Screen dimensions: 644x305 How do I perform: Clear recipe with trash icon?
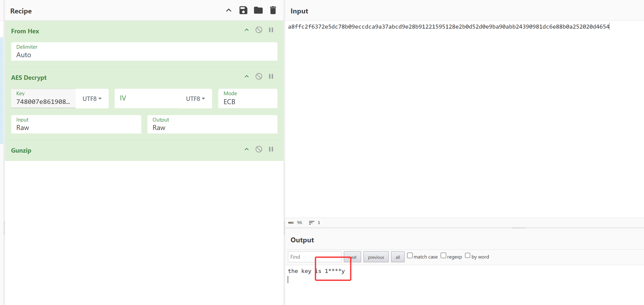pos(273,10)
